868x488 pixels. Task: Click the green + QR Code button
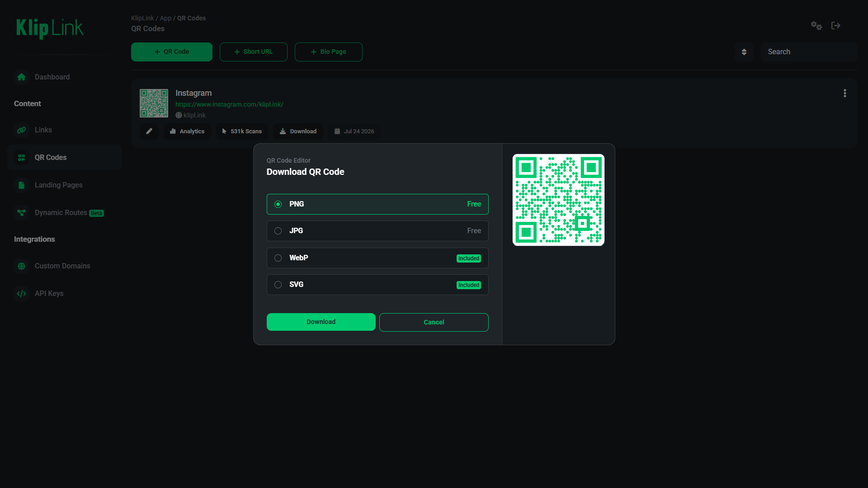tap(172, 52)
